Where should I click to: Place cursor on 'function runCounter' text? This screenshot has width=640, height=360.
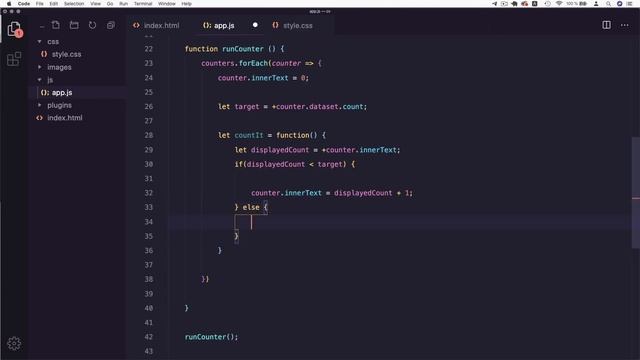224,49
